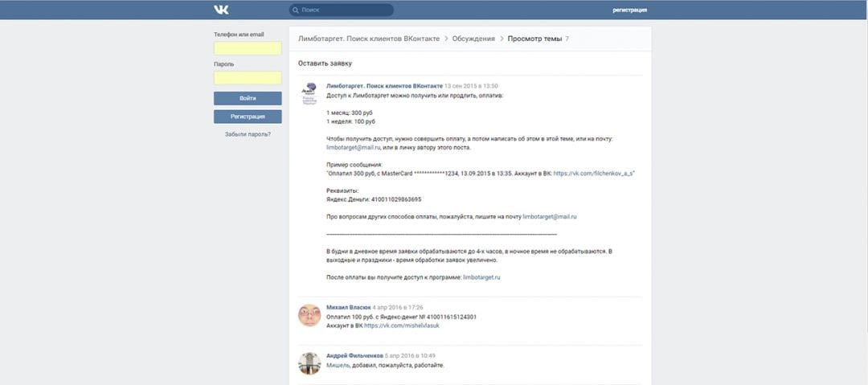This screenshot has width=868, height=385.
Task: Select the 5 апр 2016 в 10:49 timestamp
Action: tap(410, 355)
